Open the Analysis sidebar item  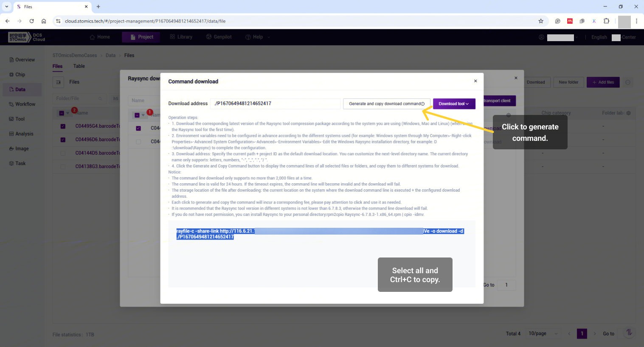point(22,134)
